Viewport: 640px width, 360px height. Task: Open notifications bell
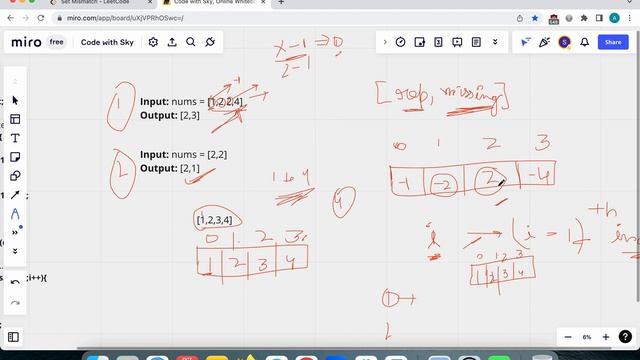(x=584, y=42)
